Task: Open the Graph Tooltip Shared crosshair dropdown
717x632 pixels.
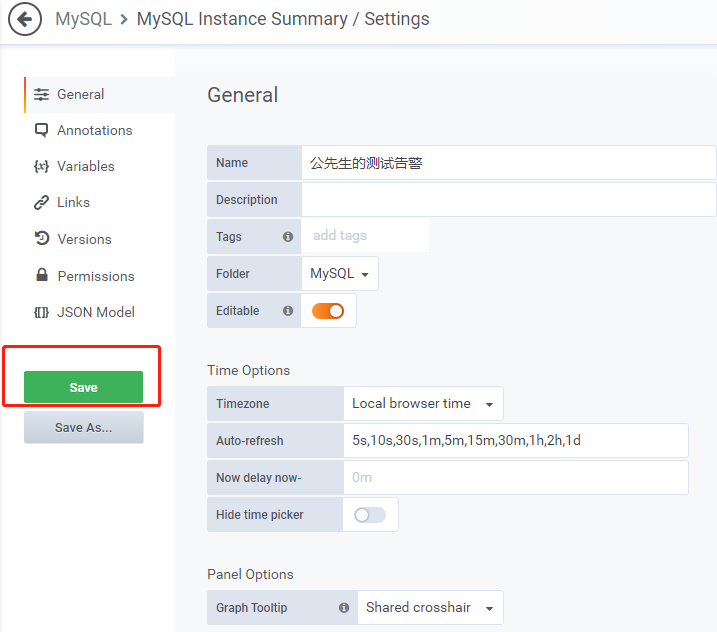Action: click(430, 607)
